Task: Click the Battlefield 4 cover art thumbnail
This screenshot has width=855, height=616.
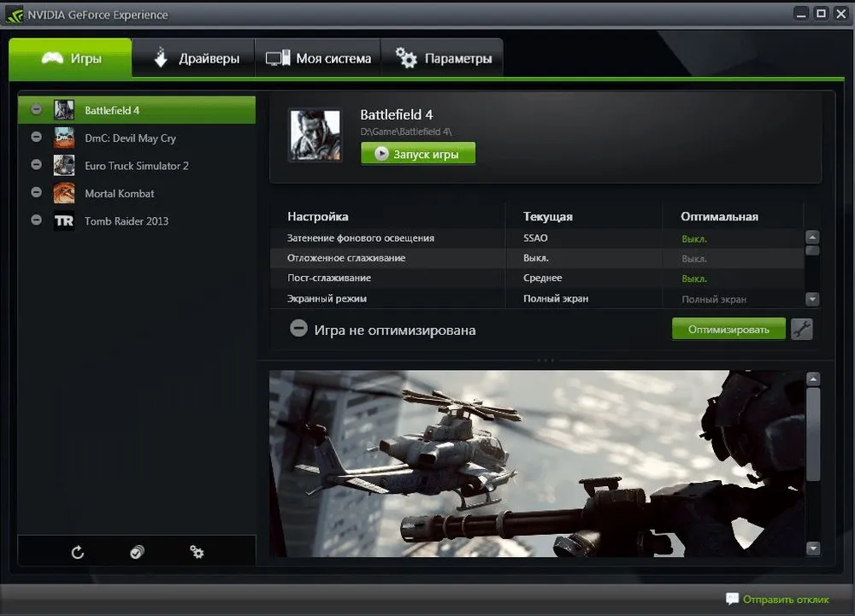Action: click(x=315, y=136)
